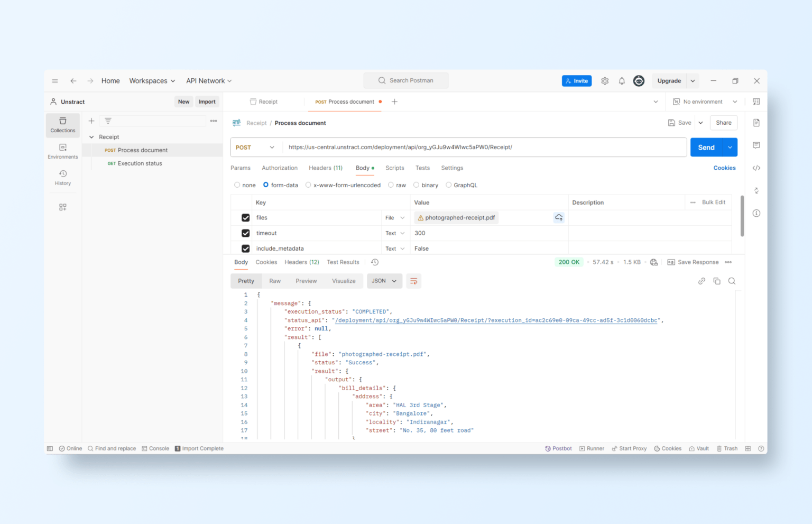Viewport: 812px width, 524px height.
Task: Change JSON response format dropdown
Action: point(384,281)
